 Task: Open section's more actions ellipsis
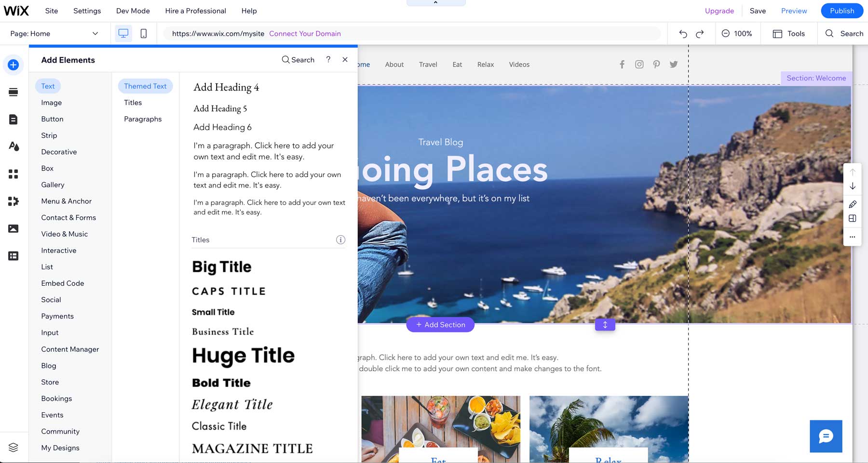(853, 237)
